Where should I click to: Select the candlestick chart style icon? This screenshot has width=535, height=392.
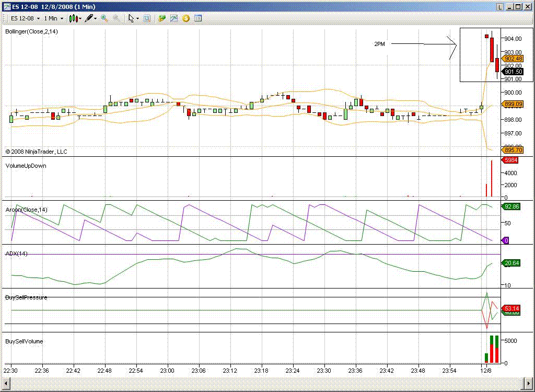[x=73, y=18]
